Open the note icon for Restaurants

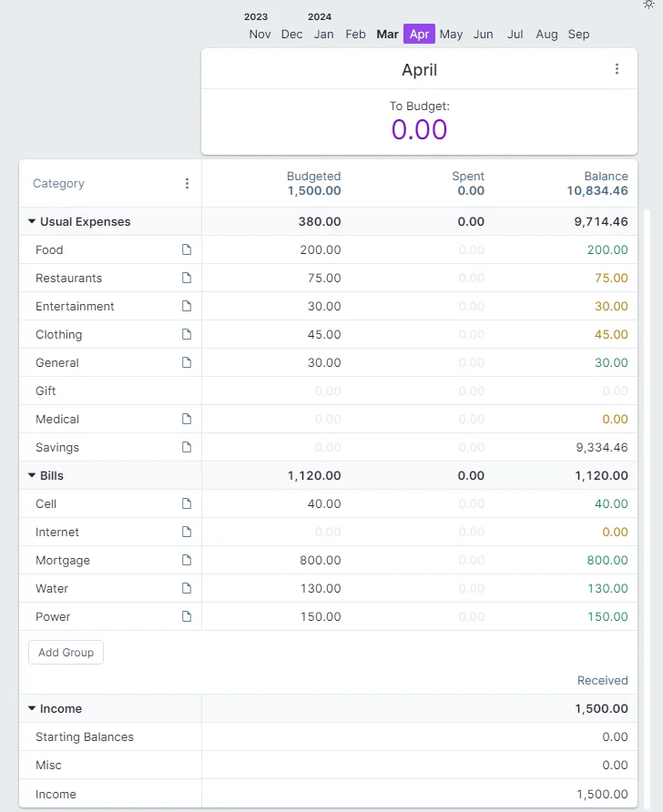(187, 278)
